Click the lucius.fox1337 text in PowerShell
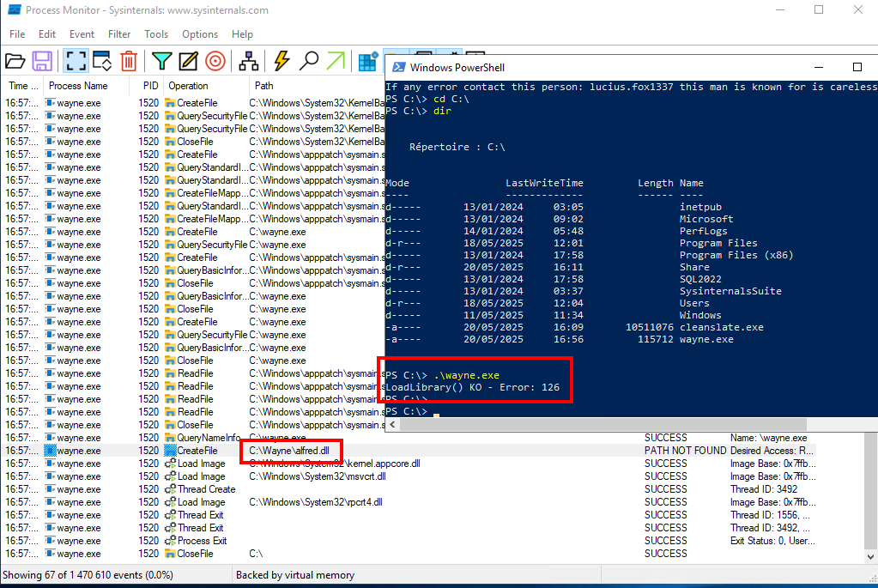This screenshot has width=878, height=588. pyautogui.click(x=631, y=87)
